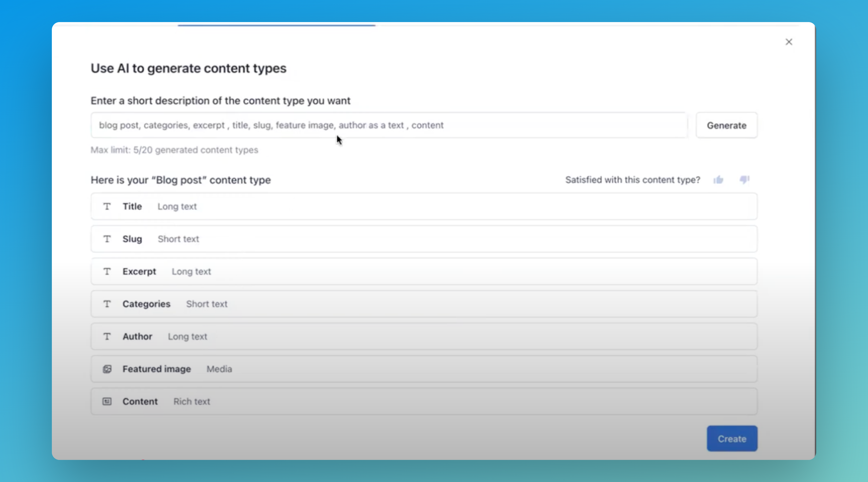Click the text icon beside Categories
Image resolution: width=868 pixels, height=482 pixels.
[107, 304]
